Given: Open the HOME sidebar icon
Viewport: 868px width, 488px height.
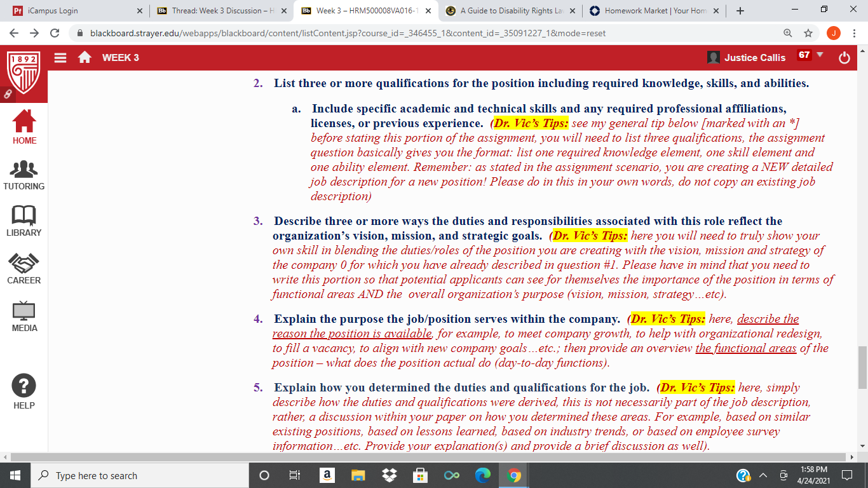Looking at the screenshot, I should [24, 127].
